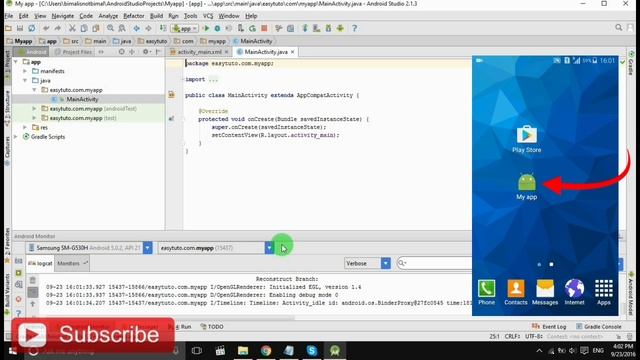Click the Android Monitor help question icon
Viewport: 640px width, 360px height.
coord(19,313)
